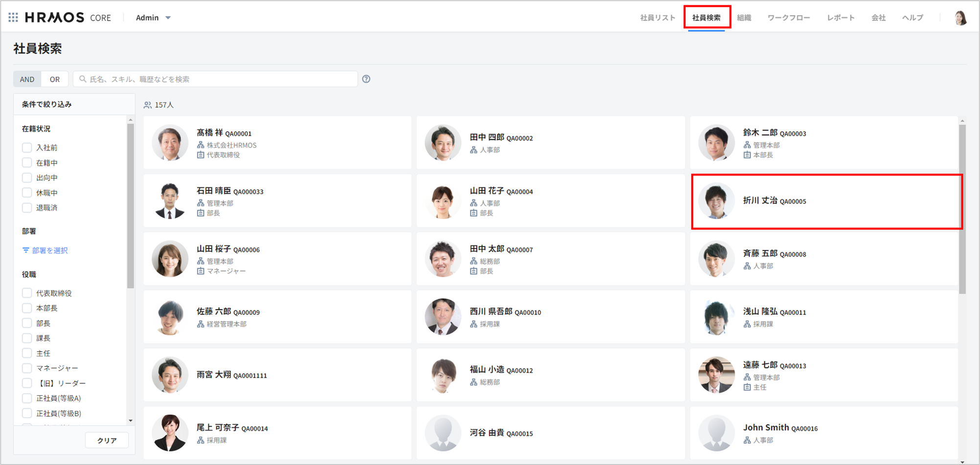Viewport: 980px width, 465px height.
Task: Click the search help question mark icon
Action: coord(366,79)
